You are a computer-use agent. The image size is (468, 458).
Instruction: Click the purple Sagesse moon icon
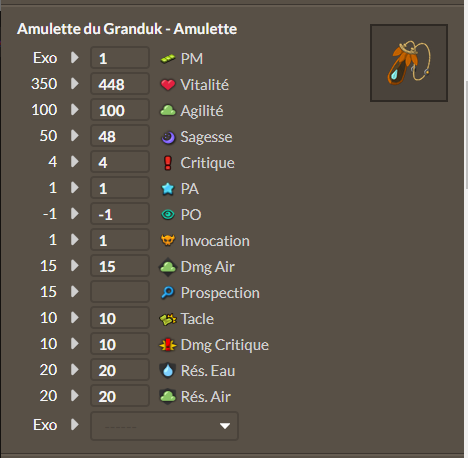[168, 137]
